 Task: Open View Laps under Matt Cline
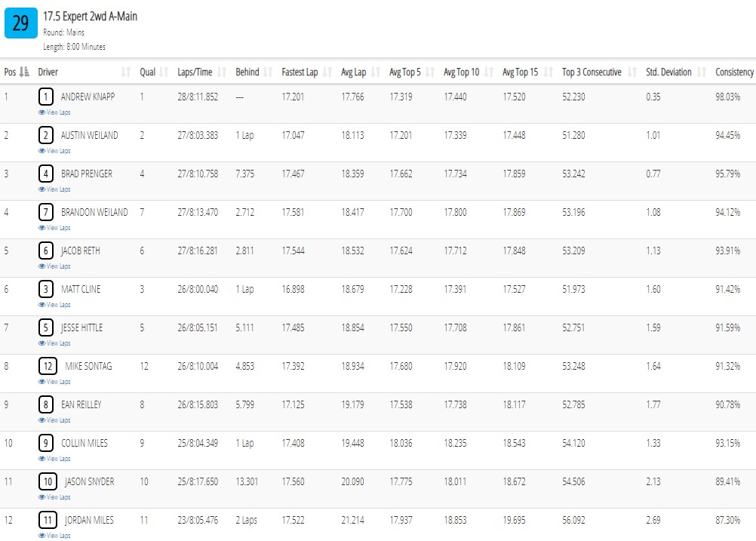coord(54,305)
